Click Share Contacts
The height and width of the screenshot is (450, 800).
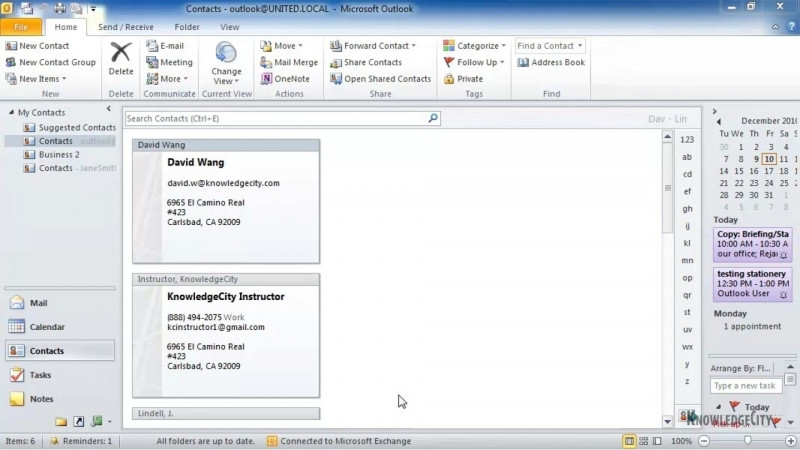click(x=366, y=62)
